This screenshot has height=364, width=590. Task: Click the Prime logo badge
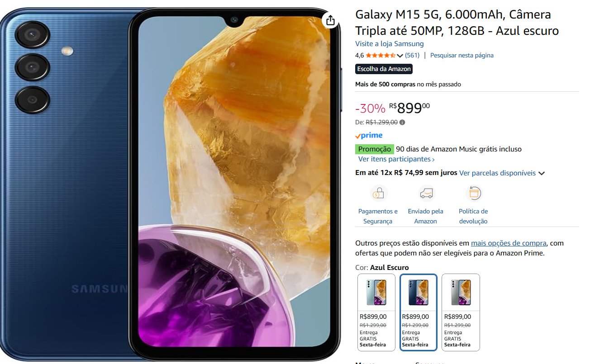369,136
